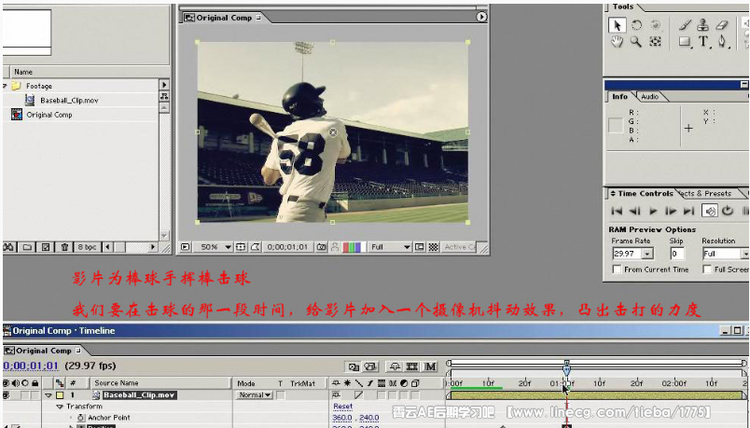Viewport: 750px width, 428px height.
Task: Collapse the Footage folder in Project panel
Action: point(5,86)
